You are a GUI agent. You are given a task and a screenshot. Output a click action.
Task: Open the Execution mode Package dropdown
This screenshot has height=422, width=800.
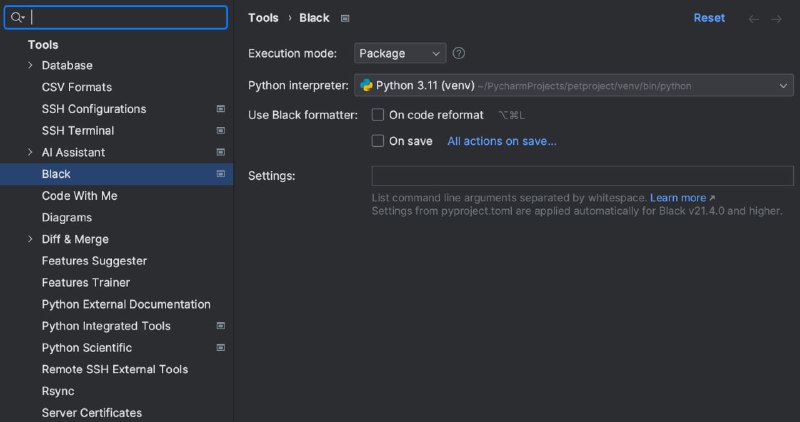point(400,53)
